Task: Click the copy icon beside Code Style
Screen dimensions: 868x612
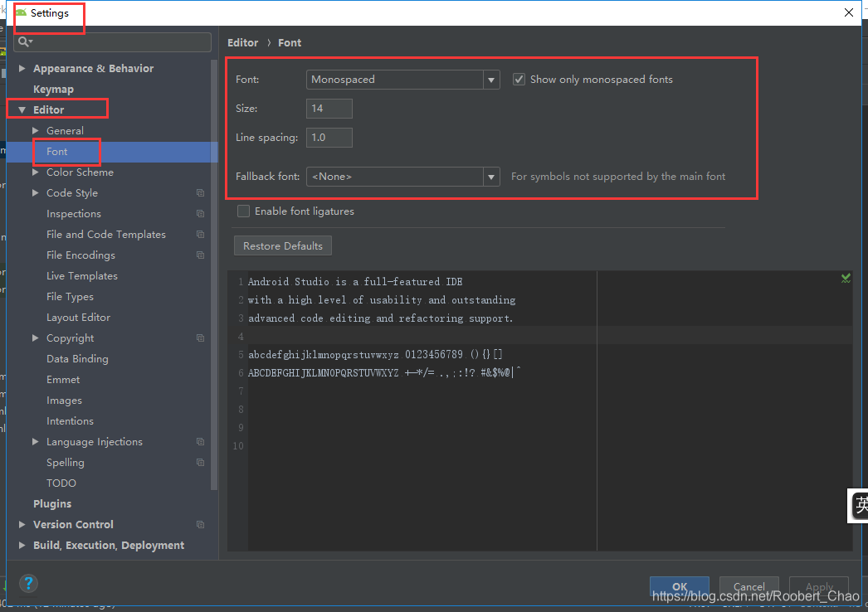Action: (x=200, y=193)
